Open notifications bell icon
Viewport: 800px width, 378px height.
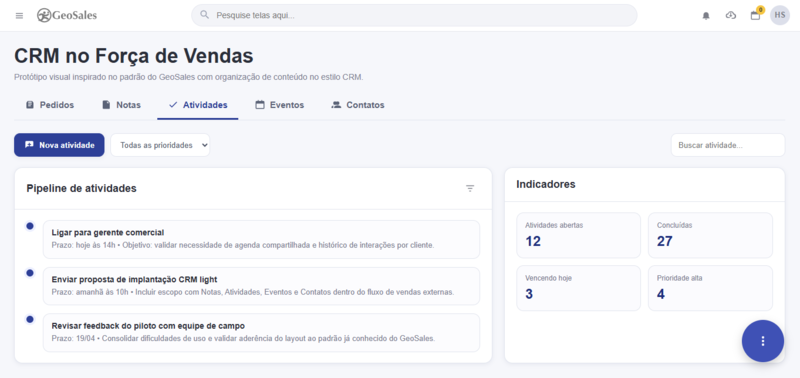706,16
